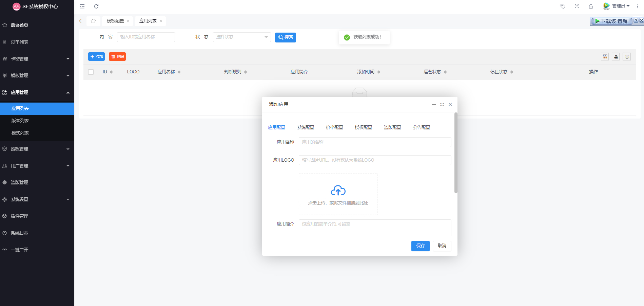This screenshot has width=644, height=306.
Task: Click the 保存 save button
Action: pos(420,246)
